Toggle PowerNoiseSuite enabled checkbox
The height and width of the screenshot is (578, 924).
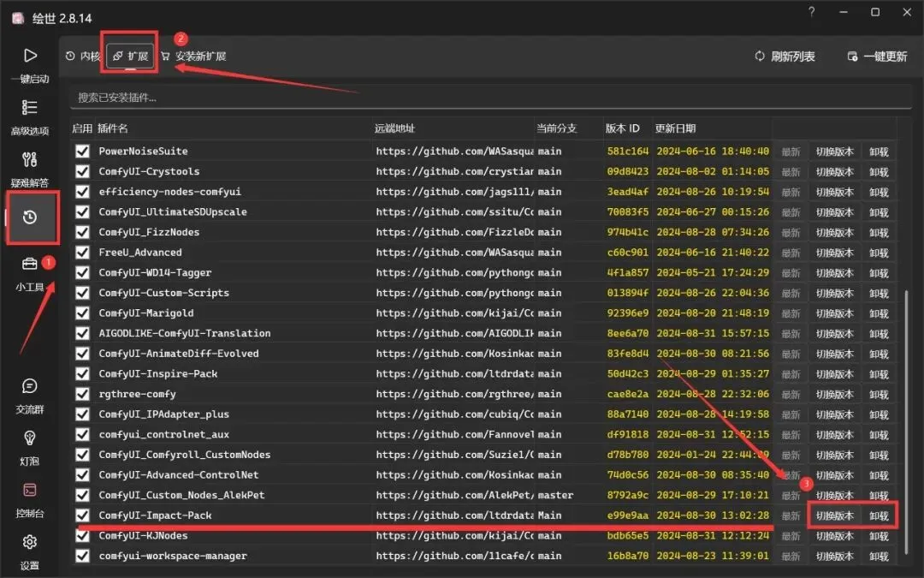pyautogui.click(x=82, y=151)
